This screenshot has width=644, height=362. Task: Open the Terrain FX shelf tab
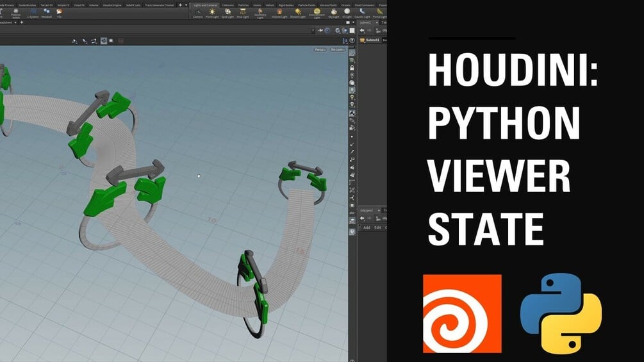coord(47,5)
